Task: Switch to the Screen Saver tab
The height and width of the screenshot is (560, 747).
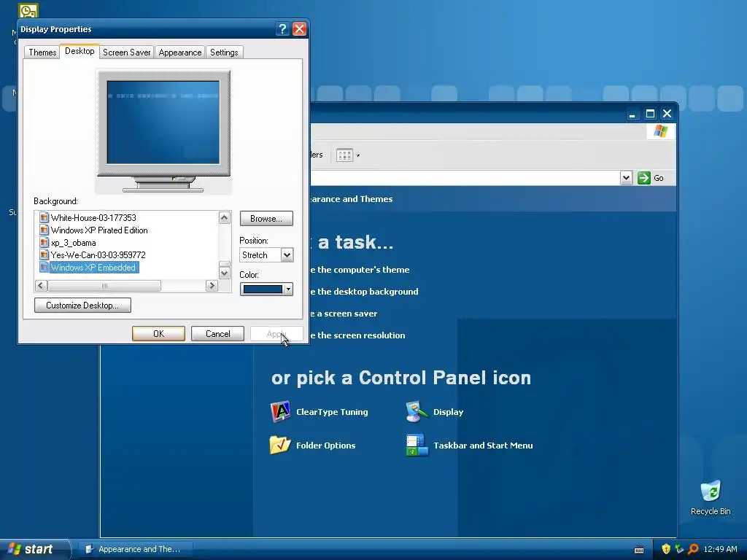Action: coord(127,52)
